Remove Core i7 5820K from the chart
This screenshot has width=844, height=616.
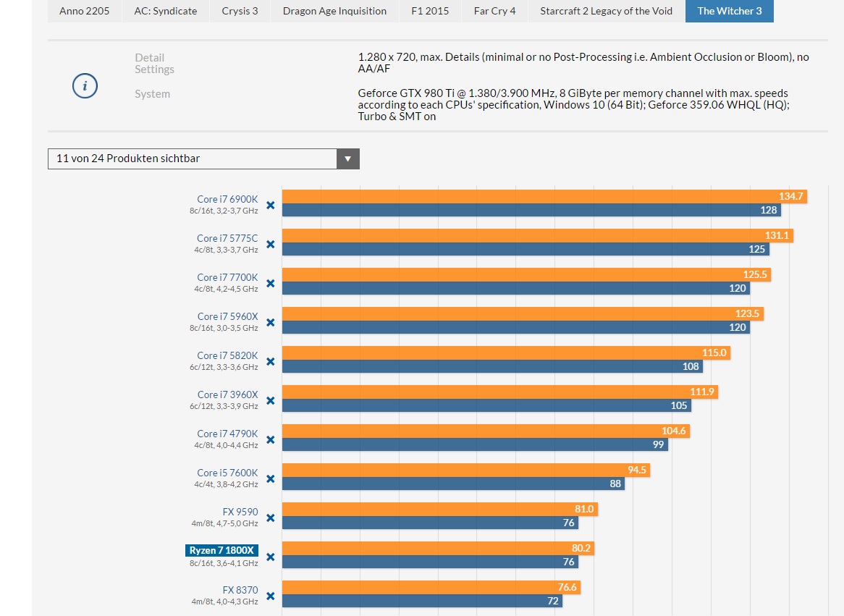tap(270, 361)
